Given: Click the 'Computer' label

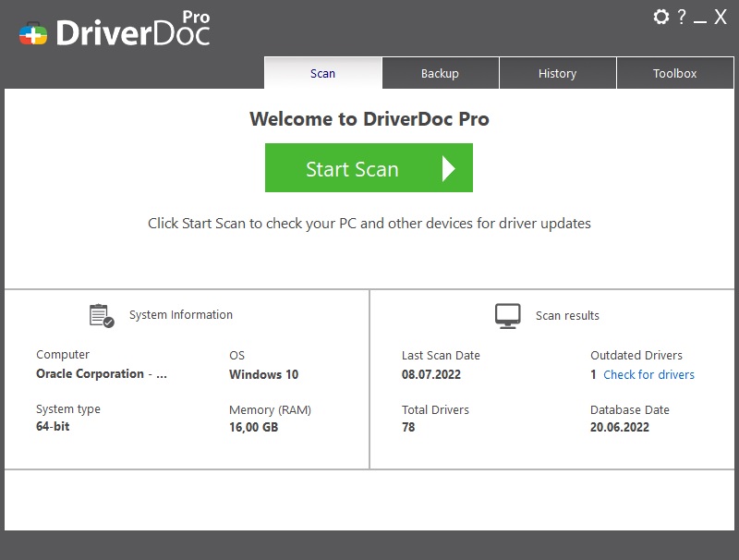Looking at the screenshot, I should click(63, 355).
